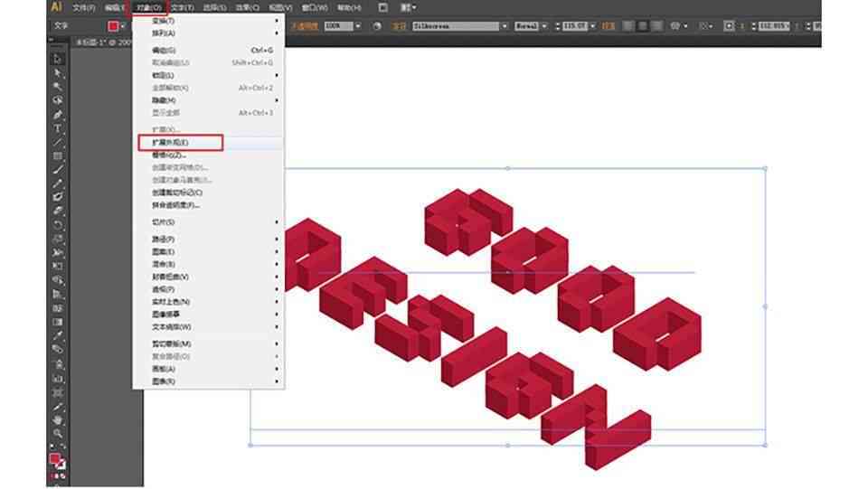Select the Column Graph tool
This screenshot has height=489, width=868.
(58, 379)
